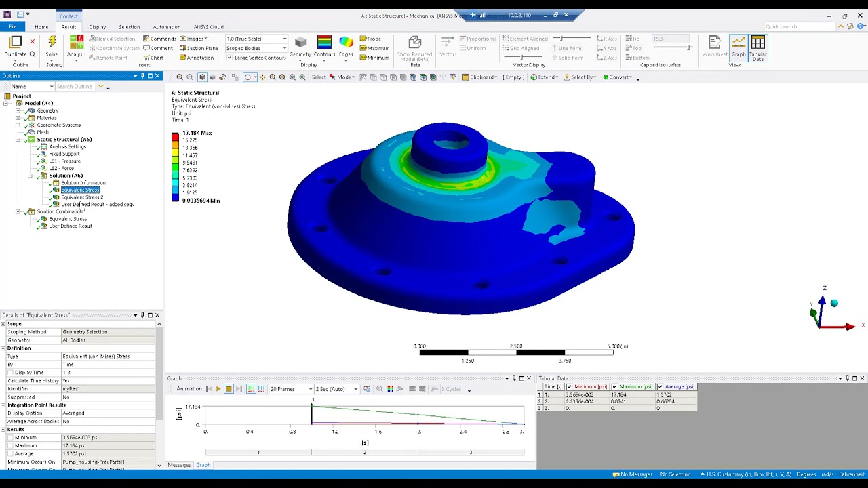Click the red top color in the legend
Viewport: 868px width, 488px height.
point(175,136)
